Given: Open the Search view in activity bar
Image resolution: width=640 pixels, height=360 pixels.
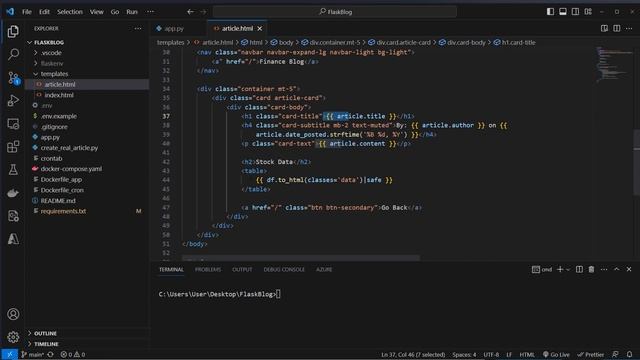Looking at the screenshot, I should point(13,54).
